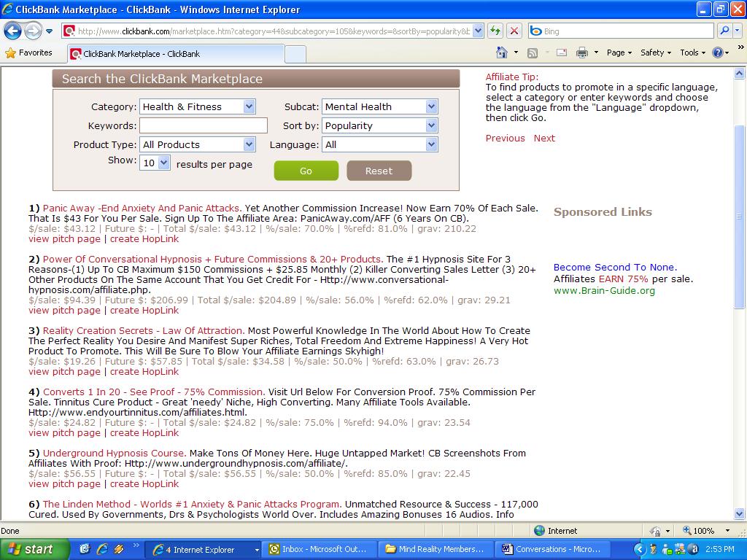The width and height of the screenshot is (747, 560).
Task: Open the Page menu
Action: point(619,52)
